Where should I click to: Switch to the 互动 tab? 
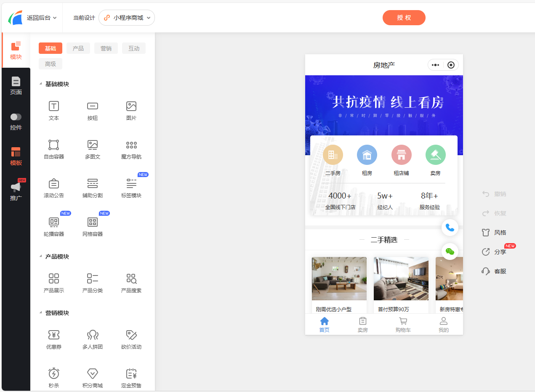134,48
